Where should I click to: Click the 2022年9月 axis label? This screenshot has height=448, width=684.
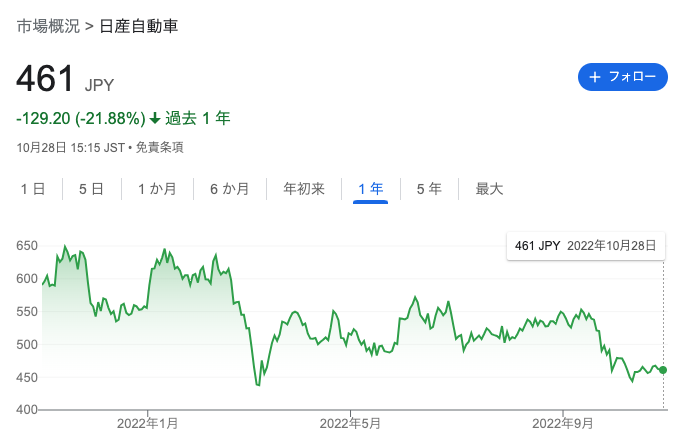pyautogui.click(x=563, y=423)
